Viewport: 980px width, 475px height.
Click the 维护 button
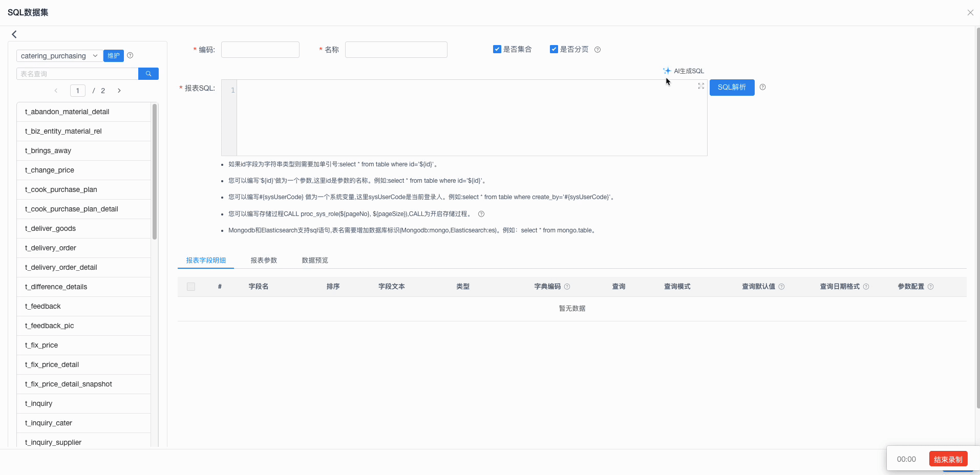click(x=114, y=56)
